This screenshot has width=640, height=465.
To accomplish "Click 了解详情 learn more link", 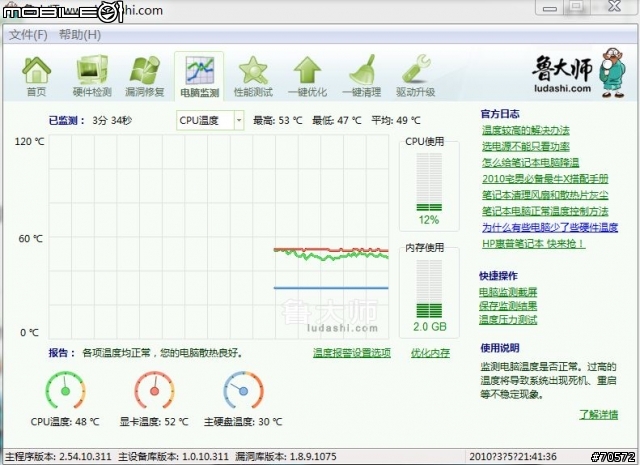I will 598,414.
